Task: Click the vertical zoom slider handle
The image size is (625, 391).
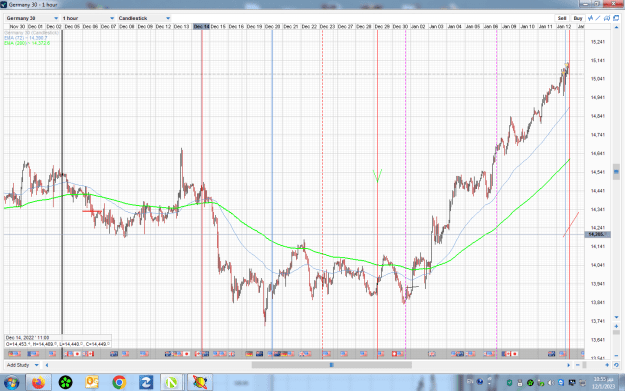Action: pos(616,332)
